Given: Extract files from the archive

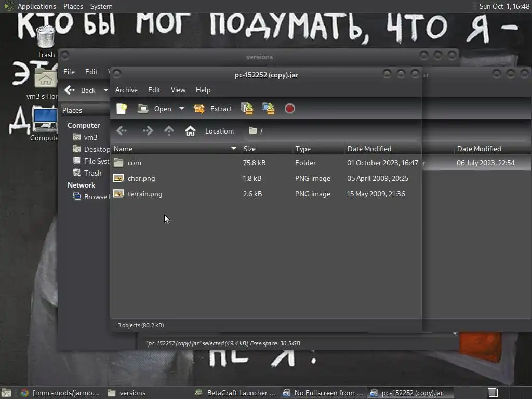Looking at the screenshot, I should tap(212, 109).
